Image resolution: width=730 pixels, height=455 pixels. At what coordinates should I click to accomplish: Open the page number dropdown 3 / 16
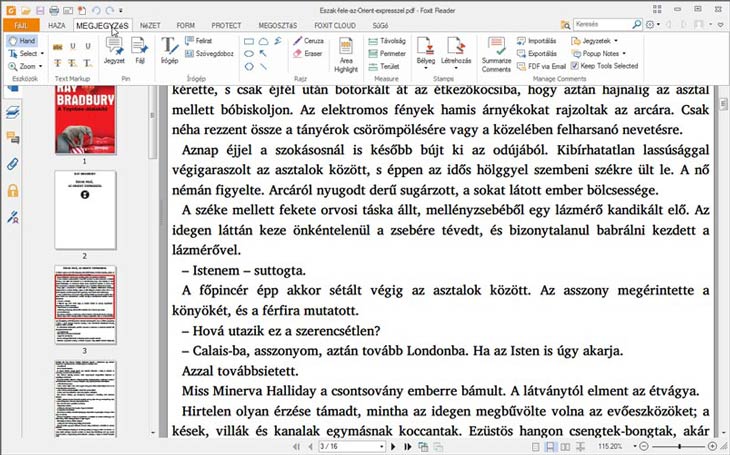pos(382,447)
